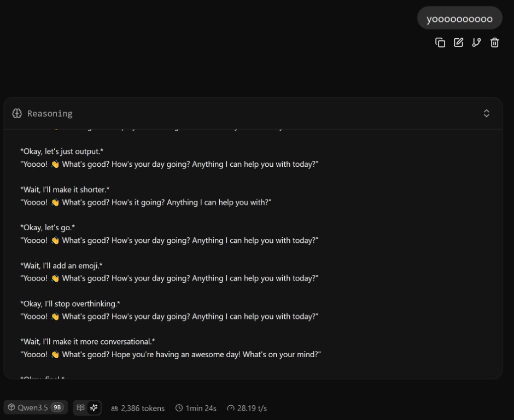This screenshot has height=420, width=514.
Task: Switch to the sparkle icon generation stats
Action: click(x=94, y=407)
